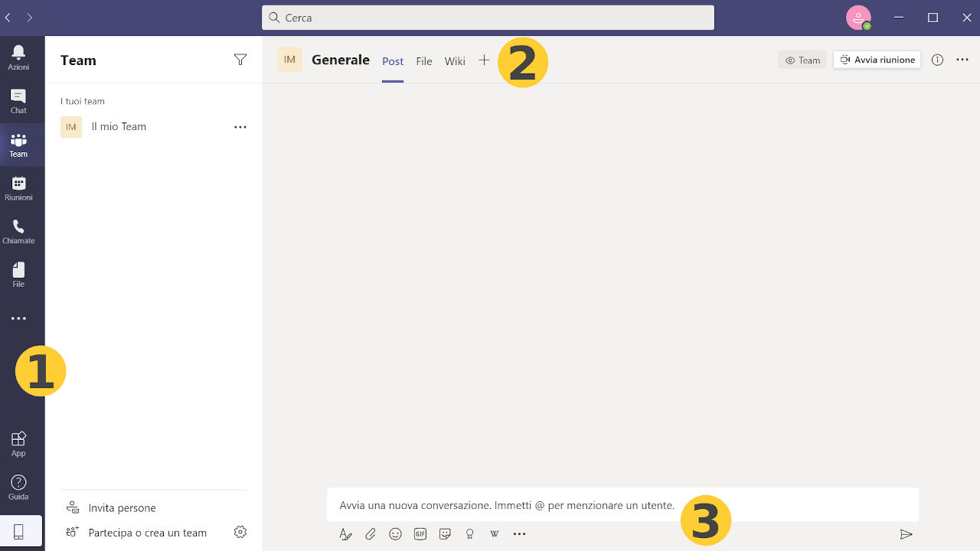Open channel info panel icon
The height and width of the screenshot is (551, 980).
pos(937,60)
